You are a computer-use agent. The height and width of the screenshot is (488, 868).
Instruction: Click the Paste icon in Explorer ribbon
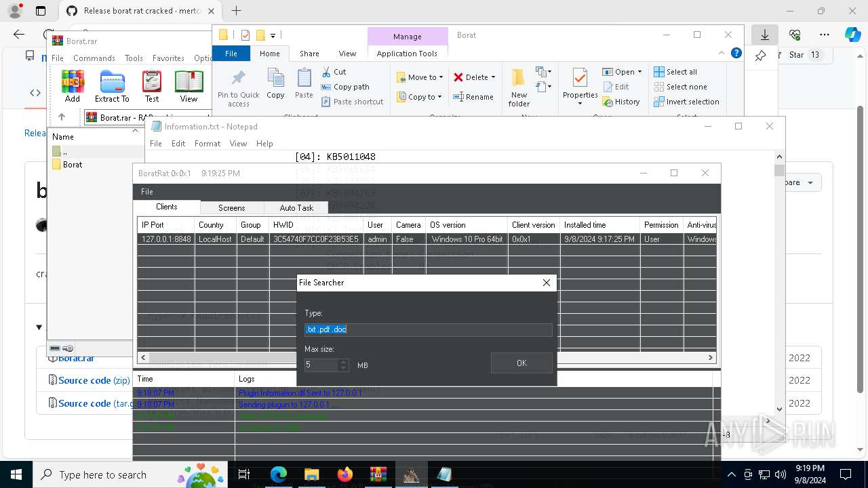pos(304,84)
